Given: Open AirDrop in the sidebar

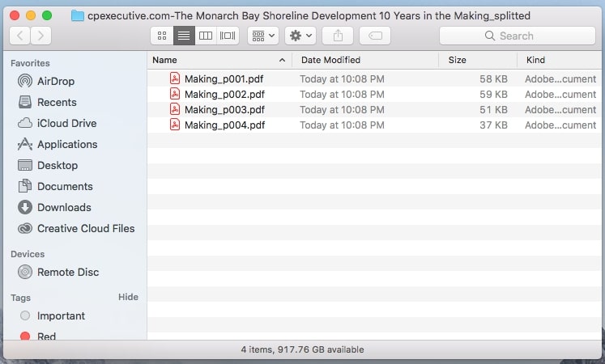Looking at the screenshot, I should coord(55,81).
